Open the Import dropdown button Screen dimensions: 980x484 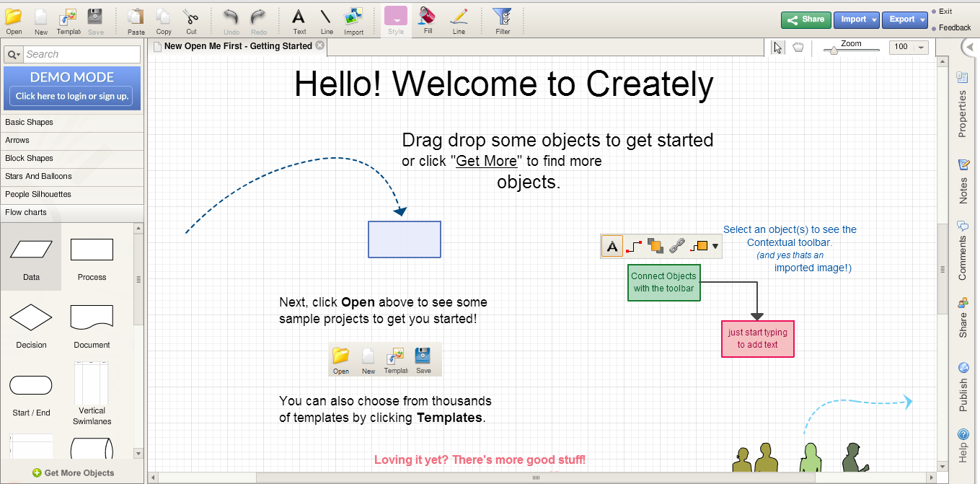856,19
